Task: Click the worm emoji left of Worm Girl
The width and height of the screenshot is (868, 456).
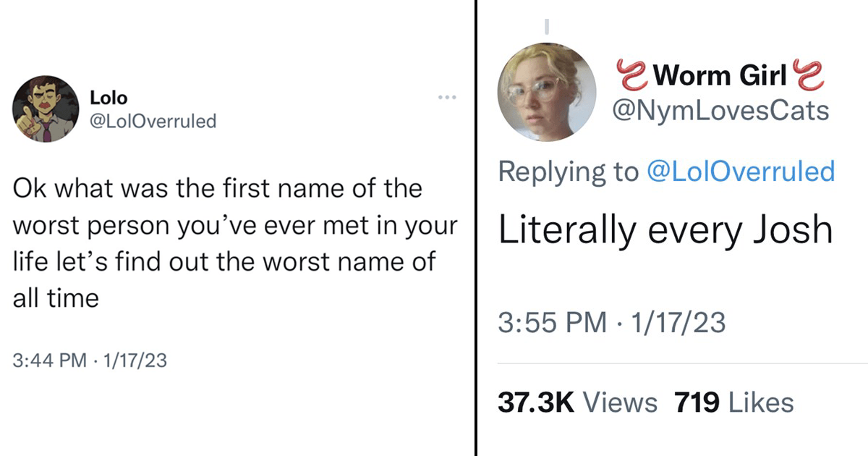Action: (x=630, y=74)
